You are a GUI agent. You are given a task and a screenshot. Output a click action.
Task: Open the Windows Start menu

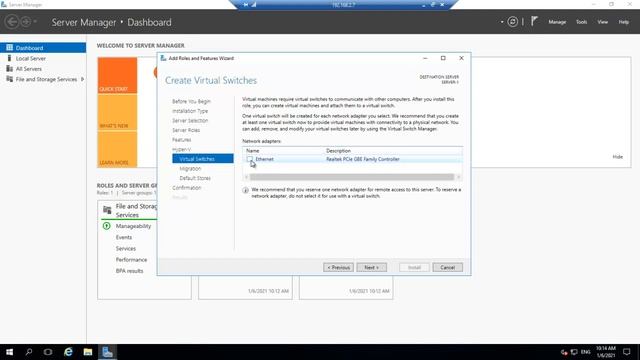coord(9,352)
